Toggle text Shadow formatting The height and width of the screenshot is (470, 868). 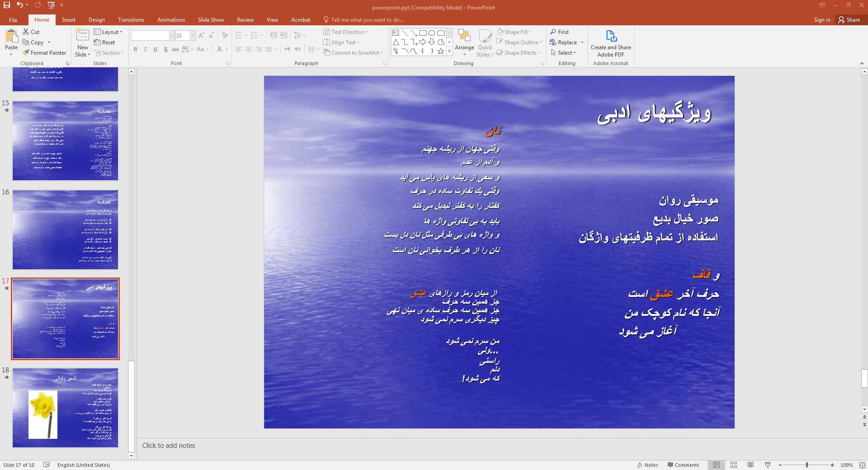click(x=166, y=49)
